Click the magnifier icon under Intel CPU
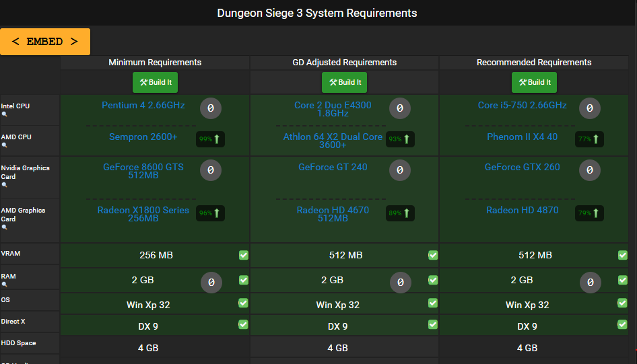Viewport: 637px width, 364px height. click(5, 114)
